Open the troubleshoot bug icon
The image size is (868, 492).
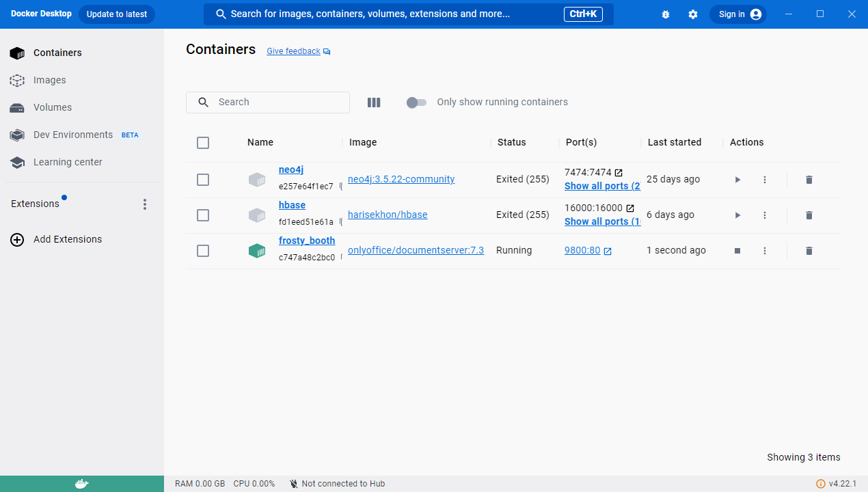tap(666, 14)
